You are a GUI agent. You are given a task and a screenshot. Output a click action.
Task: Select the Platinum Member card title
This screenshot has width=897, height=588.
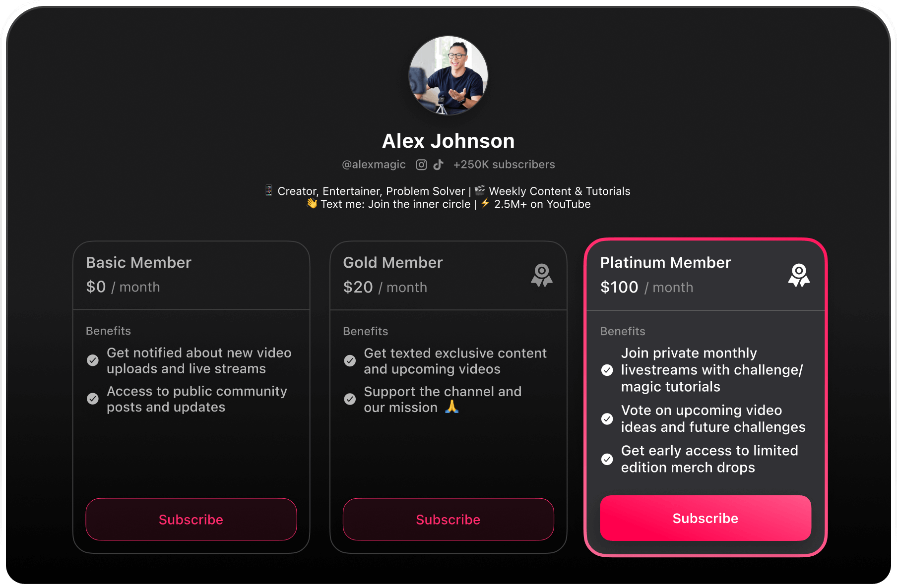(665, 262)
